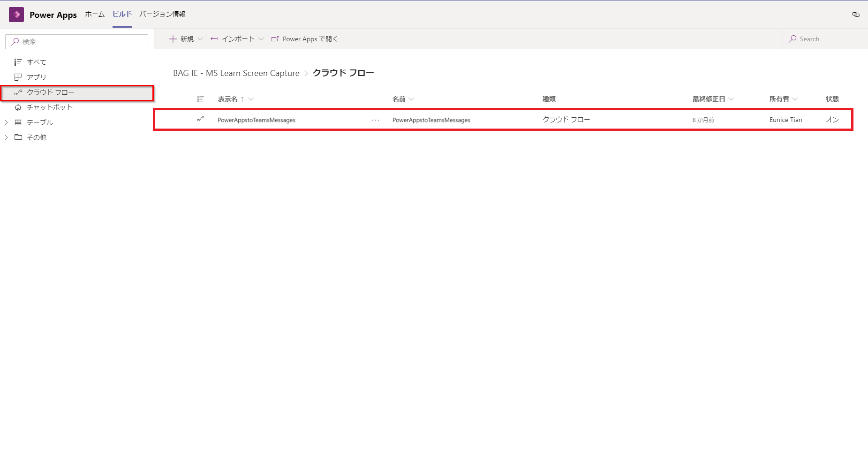This screenshot has width=868, height=465.
Task: Click the magnifier icon in the Search box
Action: pos(793,39)
